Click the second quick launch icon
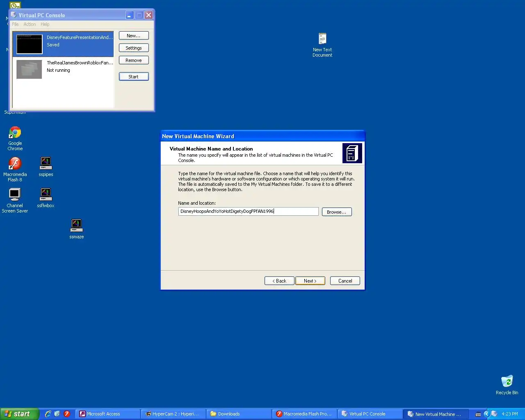525x420 pixels. [57, 414]
